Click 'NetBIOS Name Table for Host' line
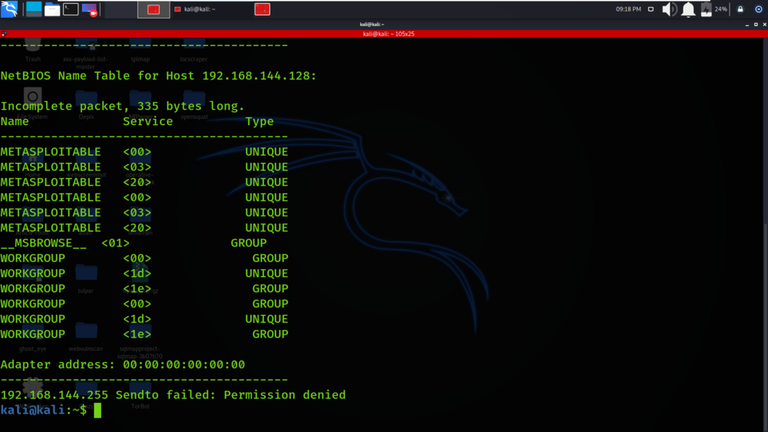768x432 pixels. coord(158,76)
